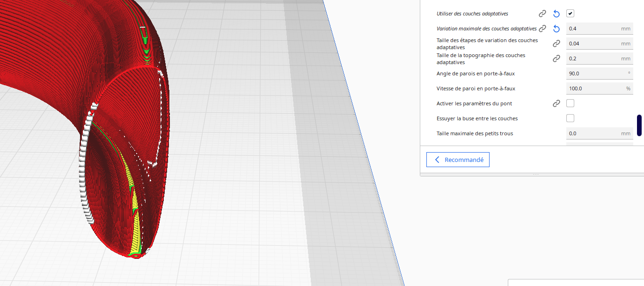Edit the Taille des étapes 0.04 mm field
Screen dimensions: 644x286
click(x=600, y=44)
